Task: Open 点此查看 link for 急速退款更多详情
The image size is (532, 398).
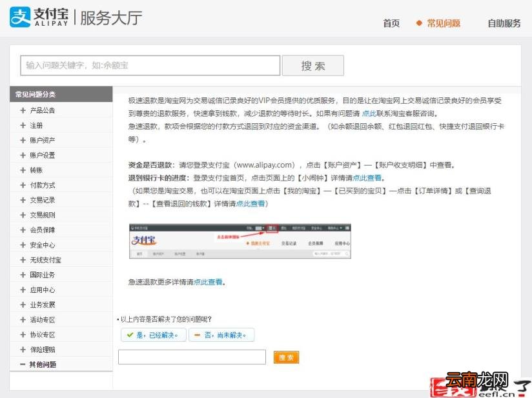Action: click(x=208, y=282)
